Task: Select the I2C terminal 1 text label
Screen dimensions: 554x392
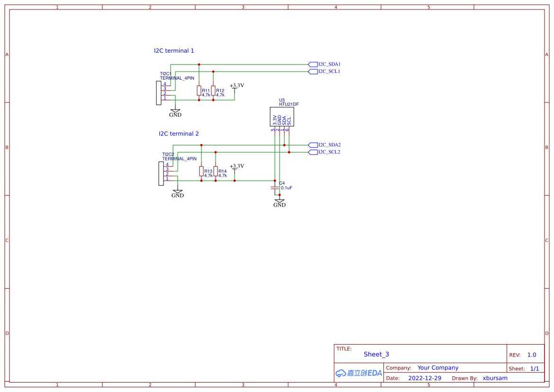Action: pyautogui.click(x=173, y=50)
